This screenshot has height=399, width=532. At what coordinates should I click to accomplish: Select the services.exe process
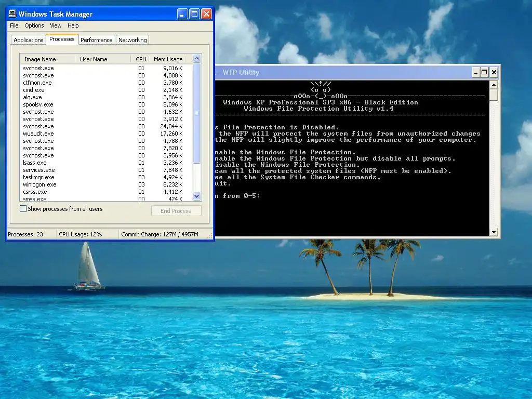(106, 170)
